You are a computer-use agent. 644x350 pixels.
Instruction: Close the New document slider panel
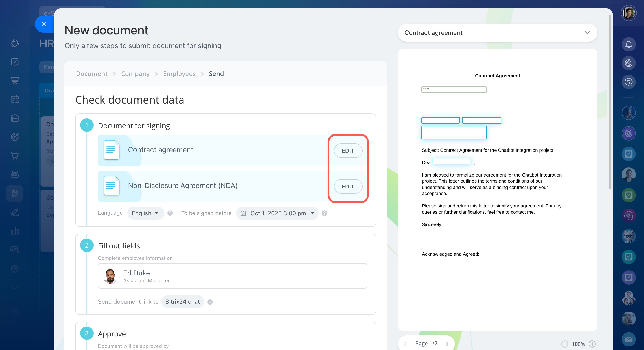click(x=44, y=24)
